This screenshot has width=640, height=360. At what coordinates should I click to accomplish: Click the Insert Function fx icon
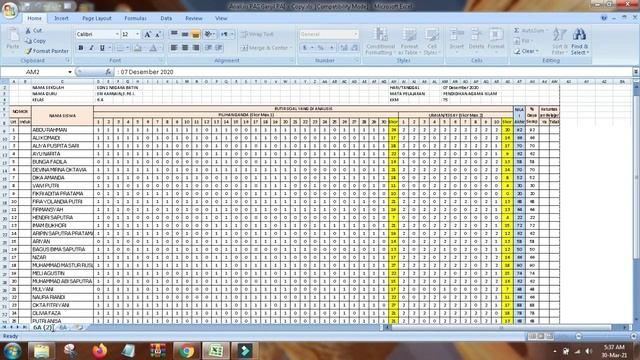click(x=108, y=72)
